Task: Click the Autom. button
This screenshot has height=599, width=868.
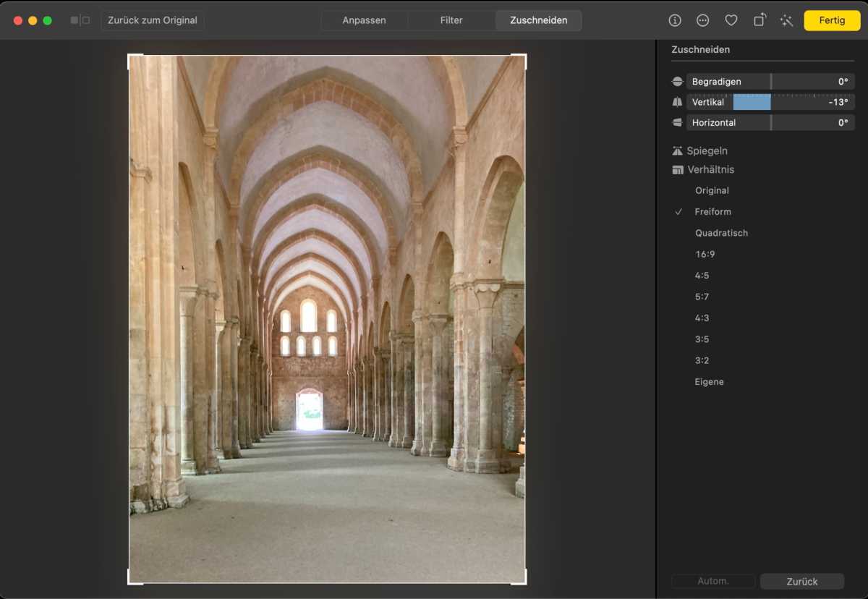Action: pyautogui.click(x=713, y=582)
